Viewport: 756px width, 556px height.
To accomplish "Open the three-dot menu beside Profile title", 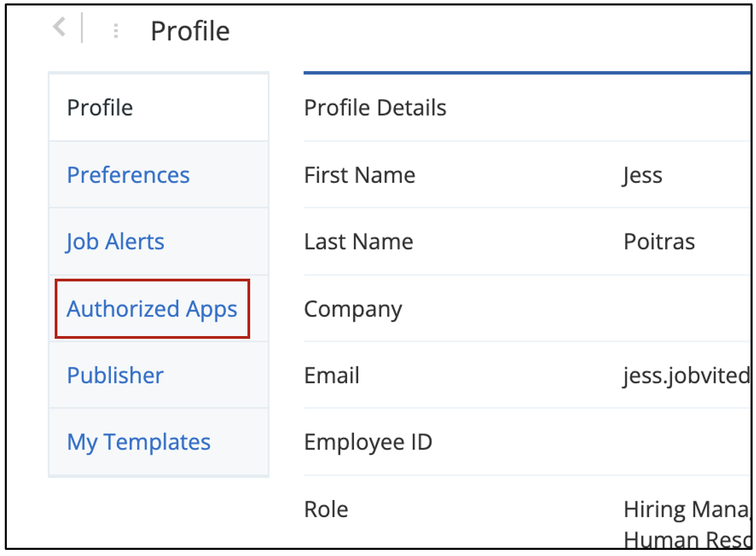I will (116, 31).
